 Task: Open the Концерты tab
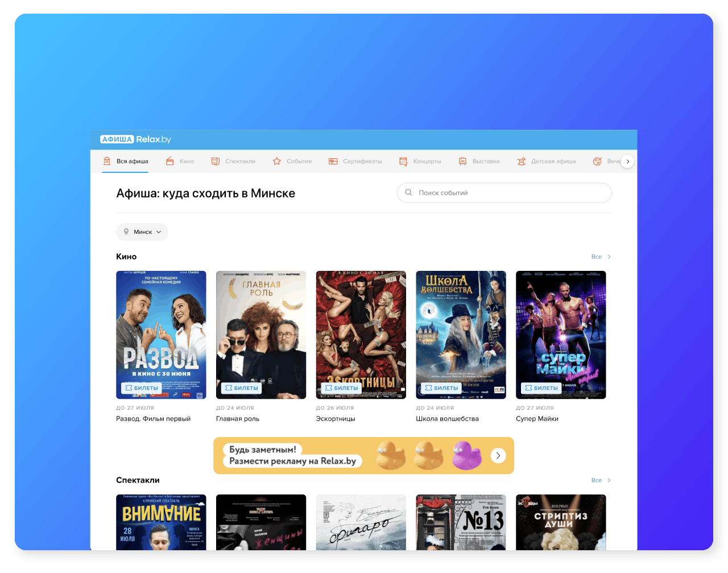point(420,161)
